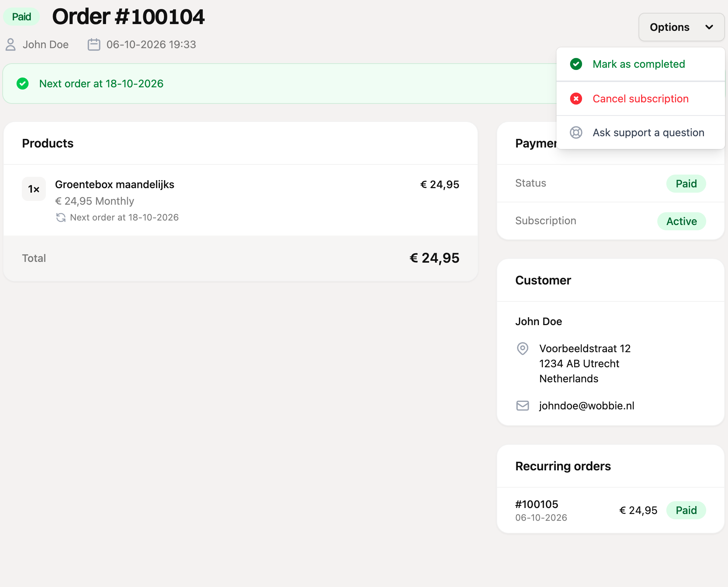Open recurring order #100105
The height and width of the screenshot is (587, 728).
tap(610, 510)
